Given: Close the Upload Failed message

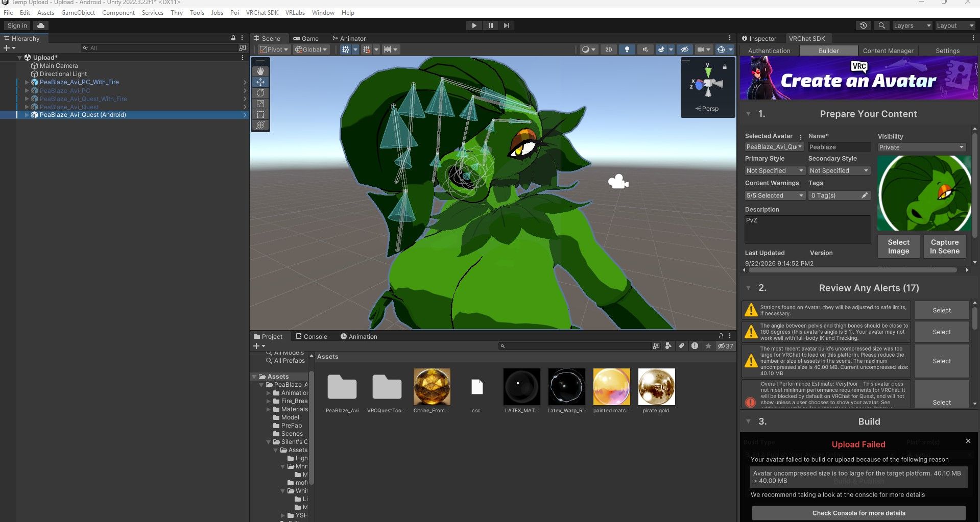Looking at the screenshot, I should [x=968, y=441].
